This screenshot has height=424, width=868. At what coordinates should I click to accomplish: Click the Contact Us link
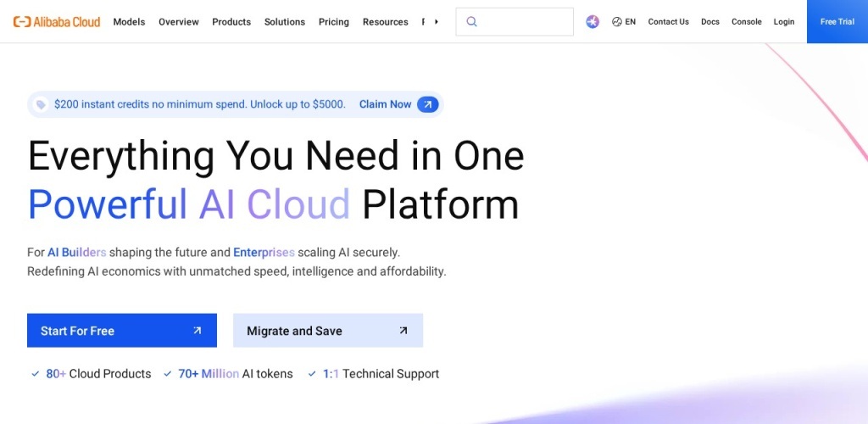point(668,22)
